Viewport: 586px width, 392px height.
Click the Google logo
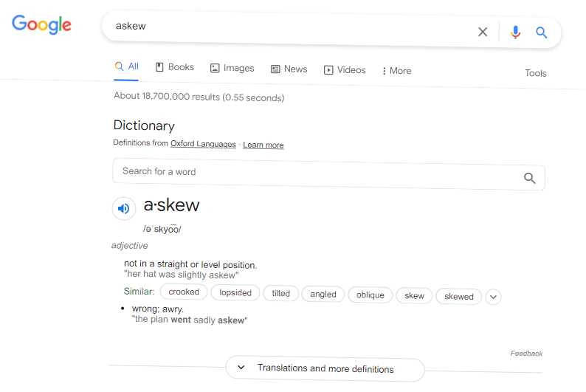point(41,24)
